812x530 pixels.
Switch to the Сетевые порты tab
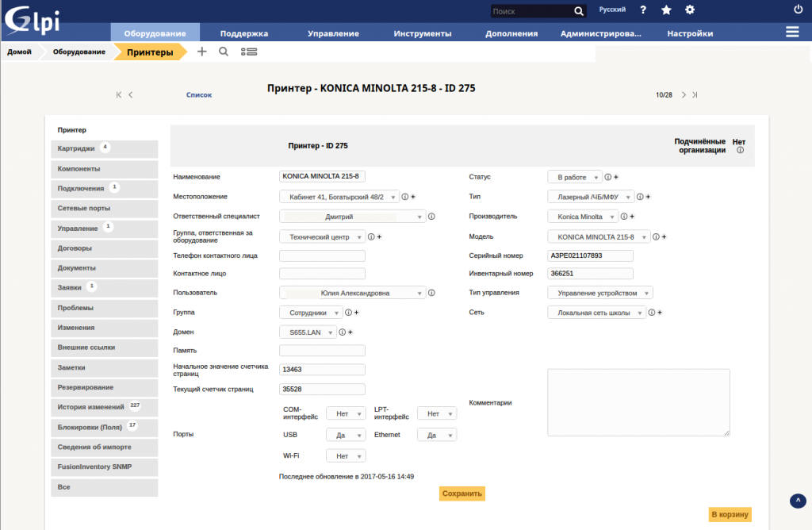pyautogui.click(x=105, y=208)
